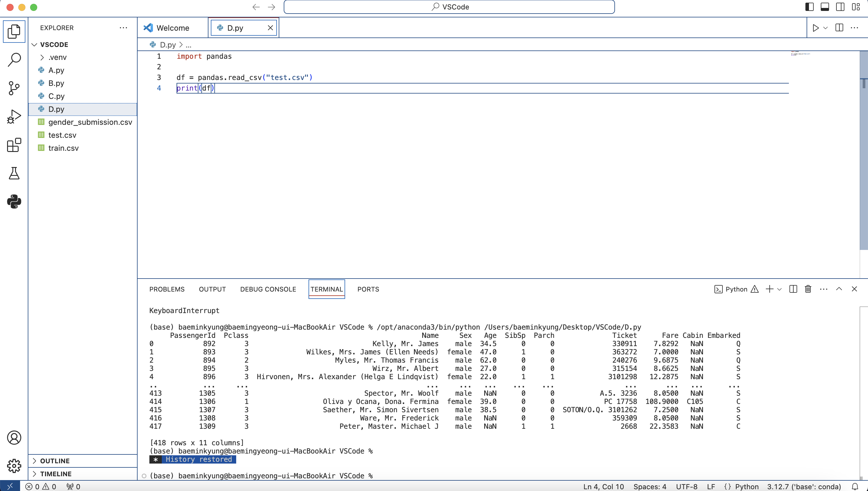Change indentation via Spaces: 4
The height and width of the screenshot is (491, 868).
[650, 486]
